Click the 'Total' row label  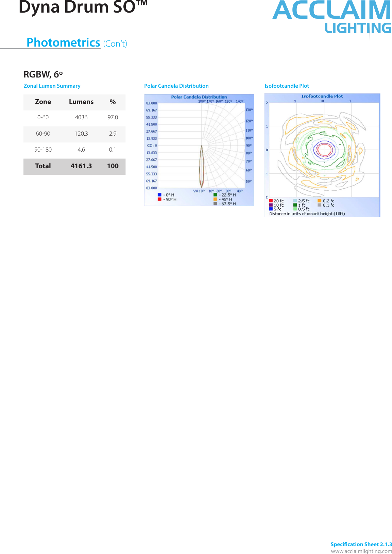(43, 166)
